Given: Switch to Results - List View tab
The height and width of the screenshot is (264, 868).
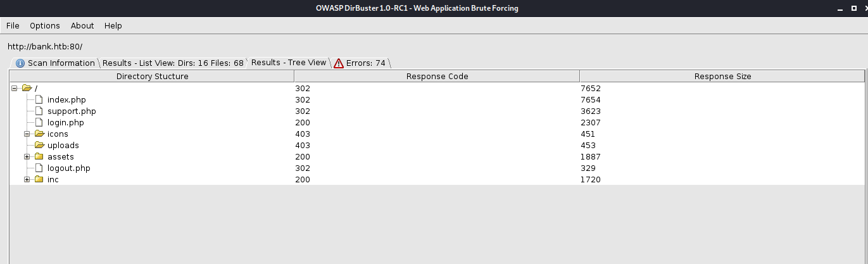Looking at the screenshot, I should [x=173, y=63].
